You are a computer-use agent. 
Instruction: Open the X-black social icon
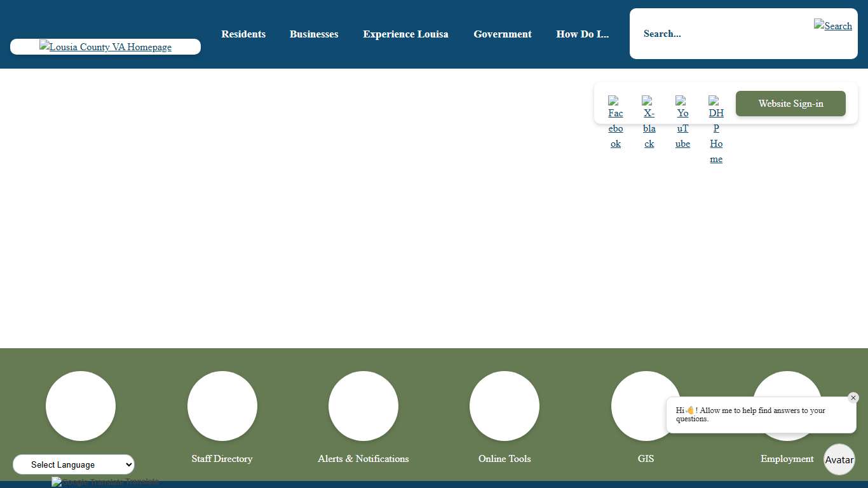(x=649, y=122)
